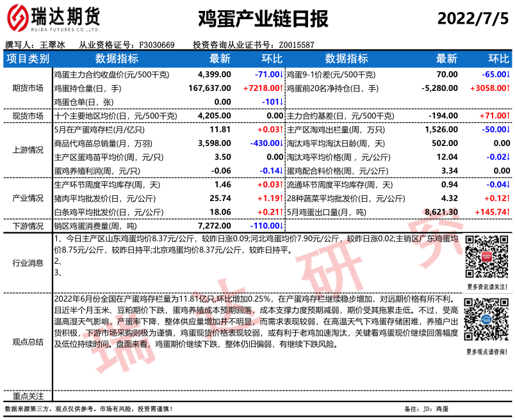Viewport: 515px width, 420px height.
Task: Select the 产业情况 category cell
Action: coord(27,198)
